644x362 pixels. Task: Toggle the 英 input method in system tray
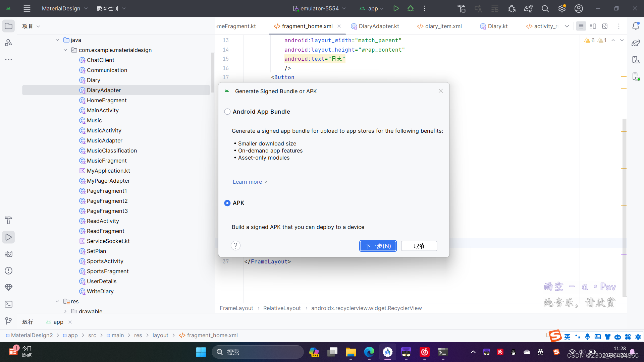(x=567, y=337)
